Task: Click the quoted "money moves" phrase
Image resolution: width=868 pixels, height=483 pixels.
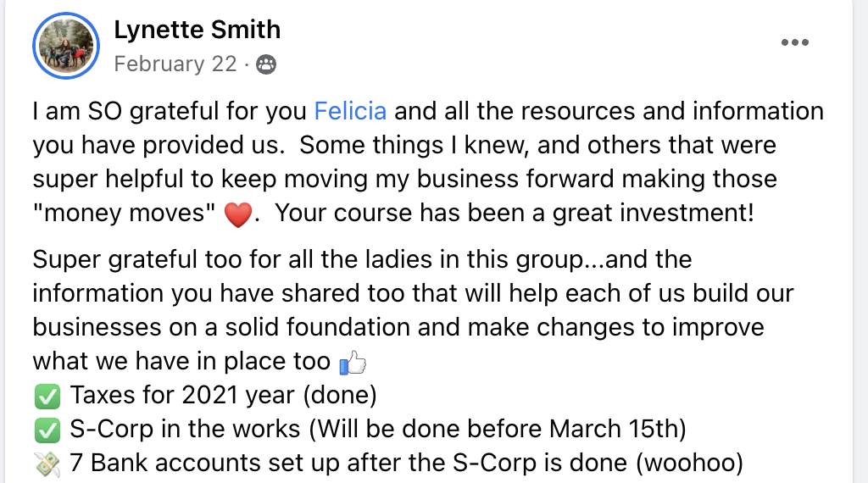Action: [125, 213]
